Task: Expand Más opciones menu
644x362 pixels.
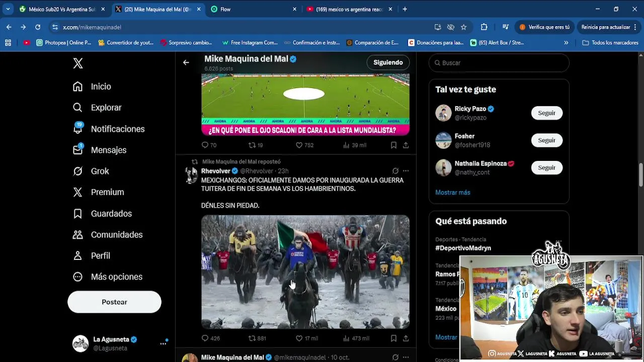Action: point(107,277)
